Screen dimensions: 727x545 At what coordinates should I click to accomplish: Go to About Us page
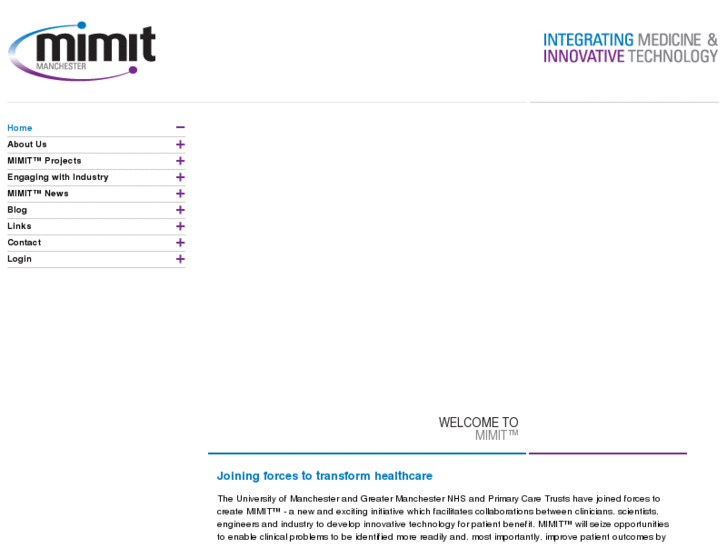click(x=27, y=144)
